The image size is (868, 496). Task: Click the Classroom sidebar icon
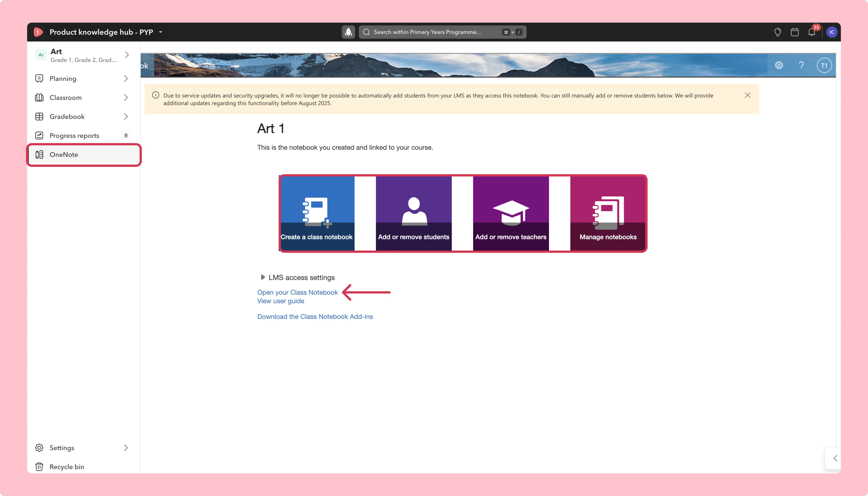point(39,98)
